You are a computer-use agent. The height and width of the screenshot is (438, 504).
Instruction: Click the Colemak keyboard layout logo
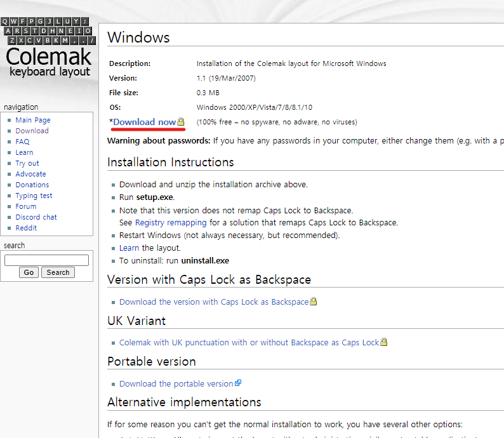[48, 47]
